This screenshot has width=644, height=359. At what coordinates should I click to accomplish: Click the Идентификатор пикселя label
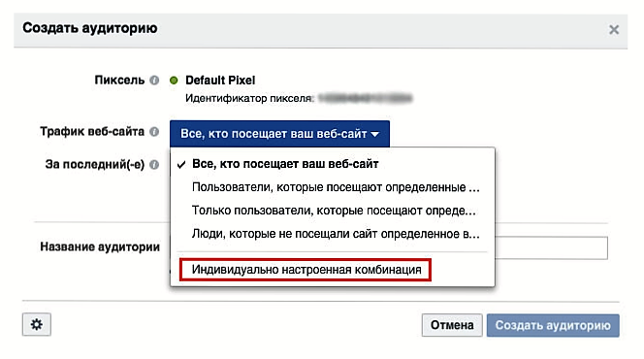click(x=249, y=98)
